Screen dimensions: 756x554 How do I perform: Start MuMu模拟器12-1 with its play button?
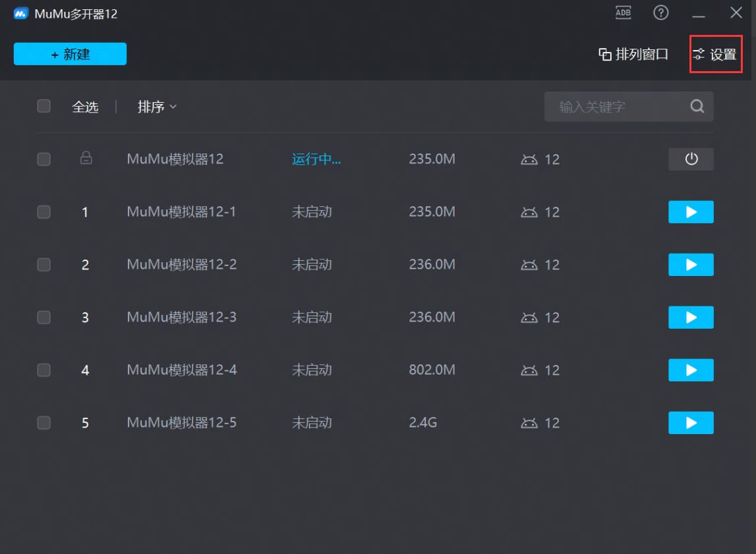[x=691, y=212]
